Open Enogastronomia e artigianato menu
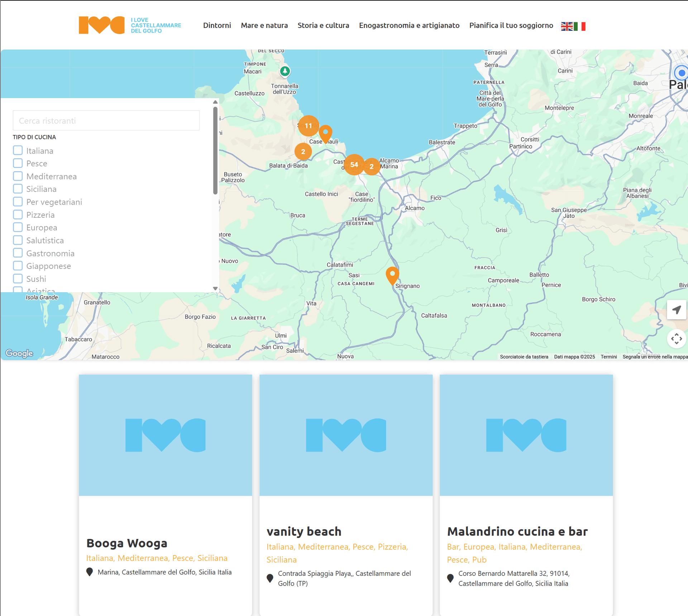The width and height of the screenshot is (688, 616). click(409, 25)
